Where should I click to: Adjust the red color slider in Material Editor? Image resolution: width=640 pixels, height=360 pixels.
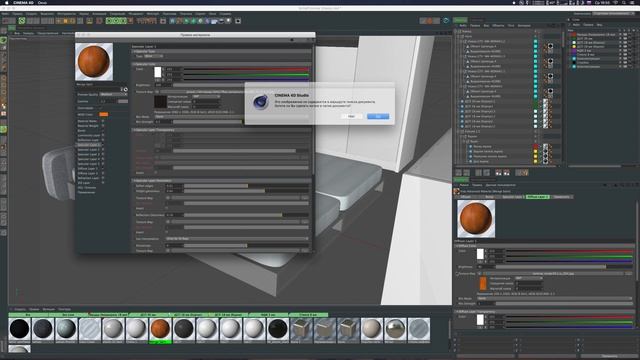point(246,69)
